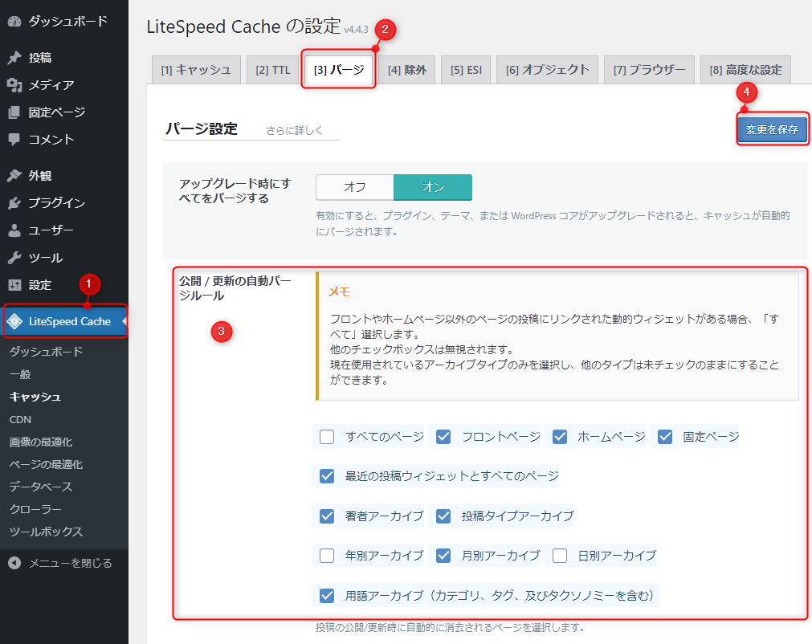Open 固定ページ in the sidebar menu

[64, 112]
